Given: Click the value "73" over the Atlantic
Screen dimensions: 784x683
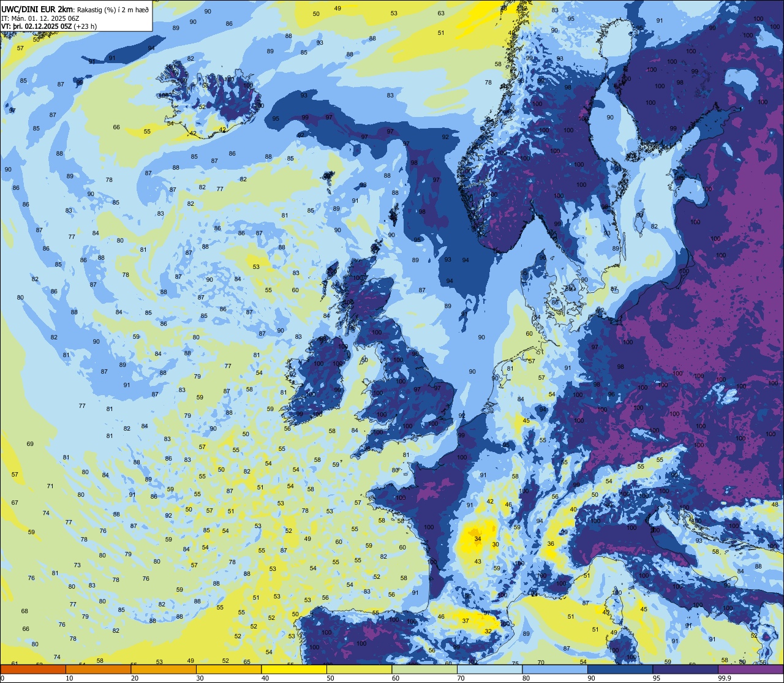Looking at the screenshot, I should 77,565.
